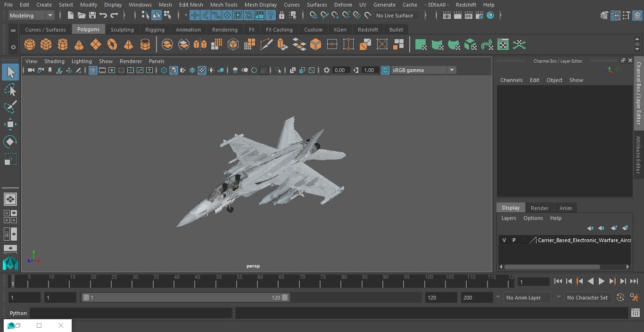
Task: Toggle layer visibility V box
Action: pyautogui.click(x=504, y=240)
